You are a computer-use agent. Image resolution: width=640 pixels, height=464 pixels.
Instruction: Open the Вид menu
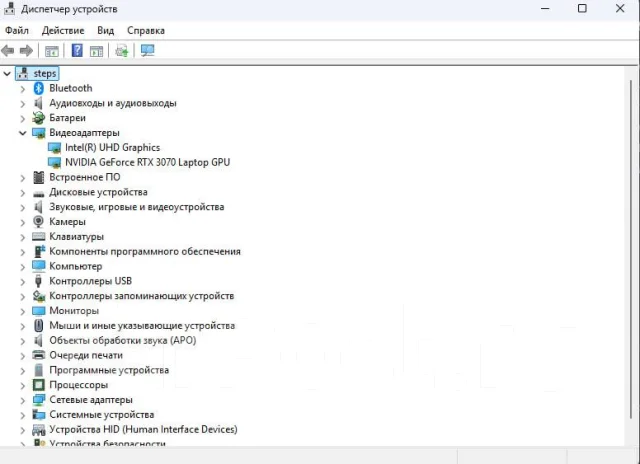tap(105, 31)
